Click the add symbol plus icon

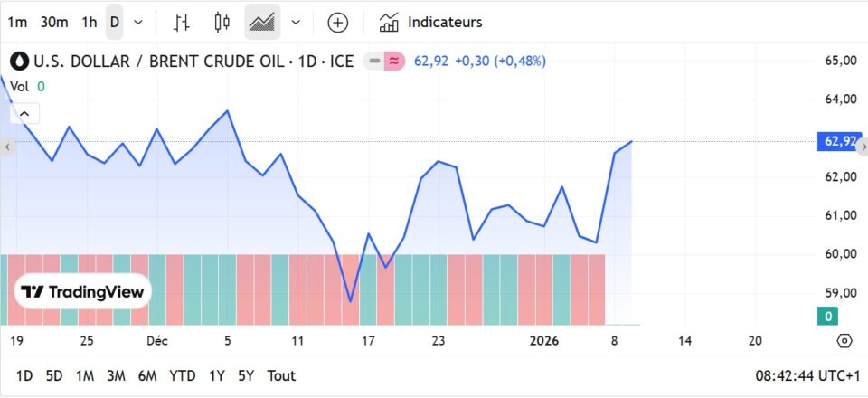(x=337, y=23)
